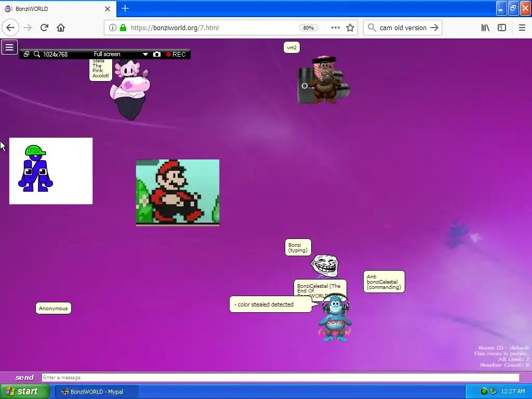Click the 'color stealed detected' speech bubble
The width and height of the screenshot is (532, 399).
270,304
